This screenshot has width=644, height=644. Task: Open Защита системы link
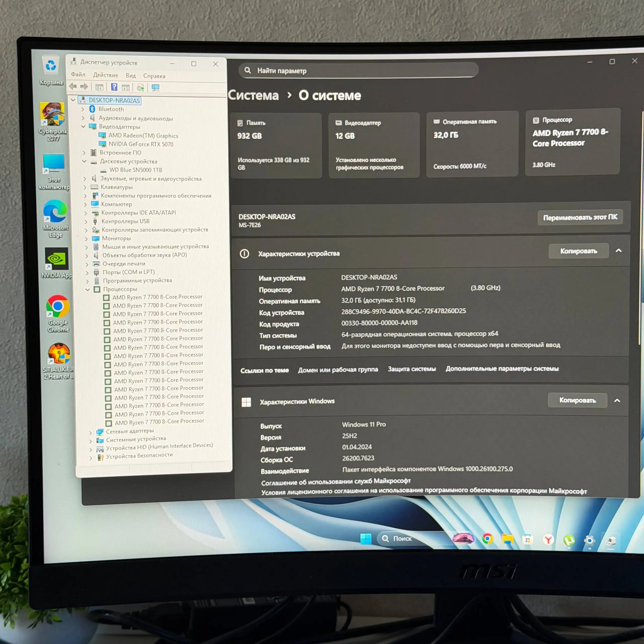pyautogui.click(x=412, y=369)
